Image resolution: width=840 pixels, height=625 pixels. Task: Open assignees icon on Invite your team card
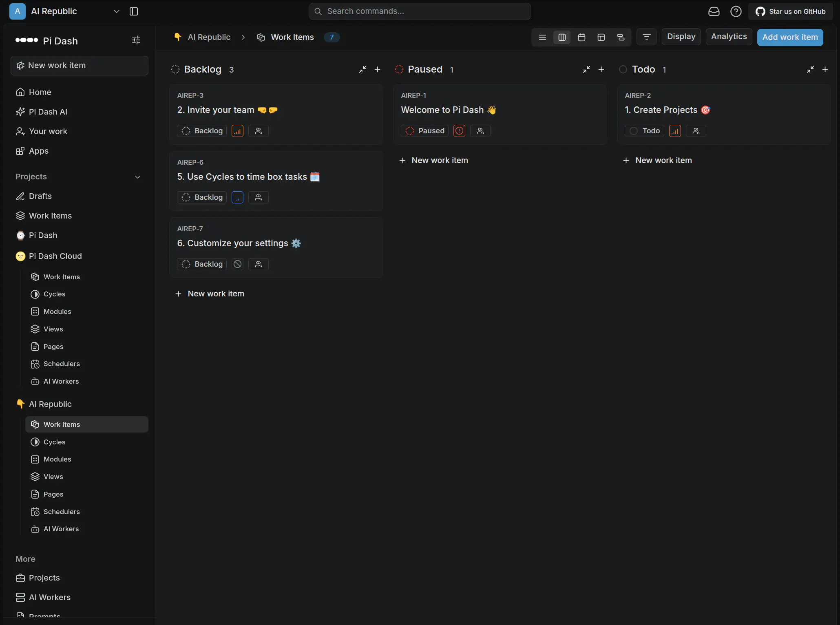pyautogui.click(x=259, y=131)
